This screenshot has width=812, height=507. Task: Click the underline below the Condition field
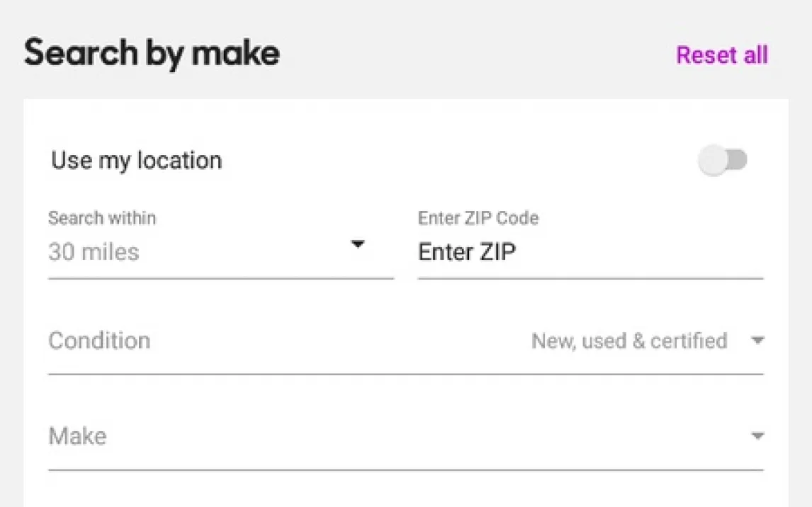pos(405,373)
